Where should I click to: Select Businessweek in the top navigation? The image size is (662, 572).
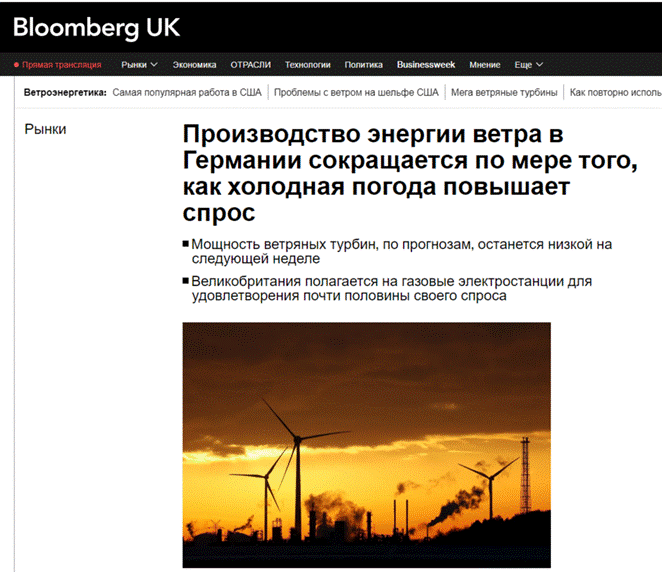pos(425,65)
